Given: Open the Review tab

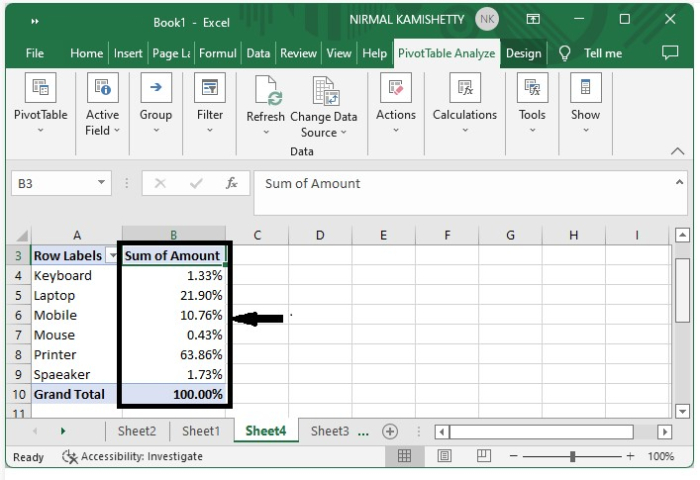Looking at the screenshot, I should pos(298,53).
